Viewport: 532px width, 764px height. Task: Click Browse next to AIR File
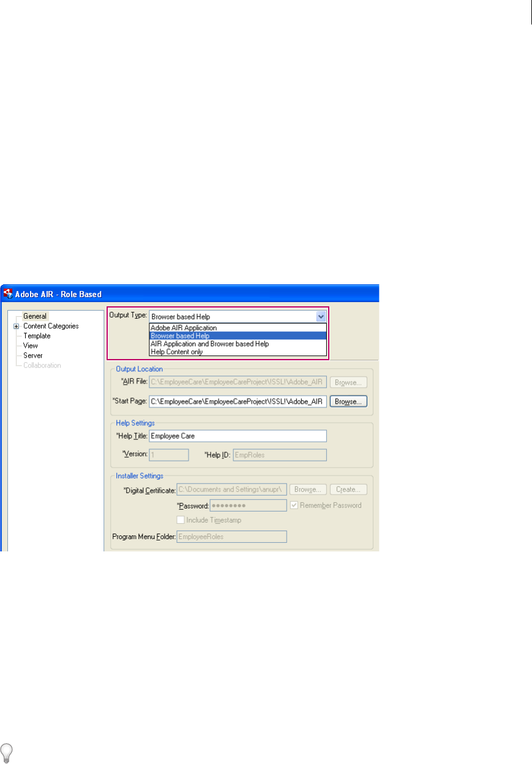[x=348, y=382]
